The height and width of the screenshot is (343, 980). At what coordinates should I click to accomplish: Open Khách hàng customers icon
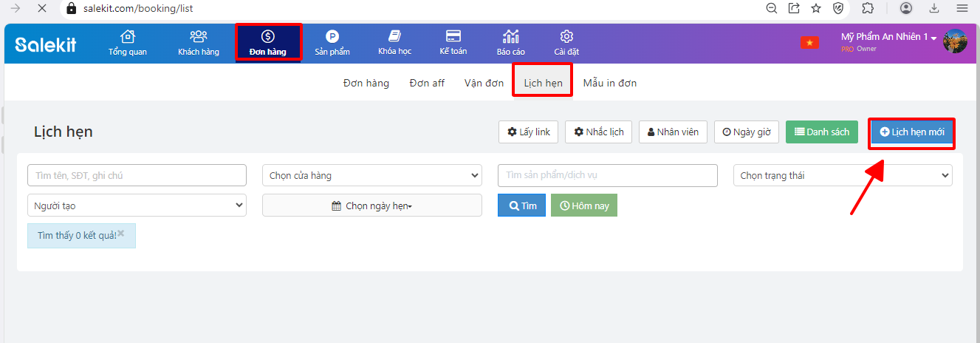(x=198, y=37)
